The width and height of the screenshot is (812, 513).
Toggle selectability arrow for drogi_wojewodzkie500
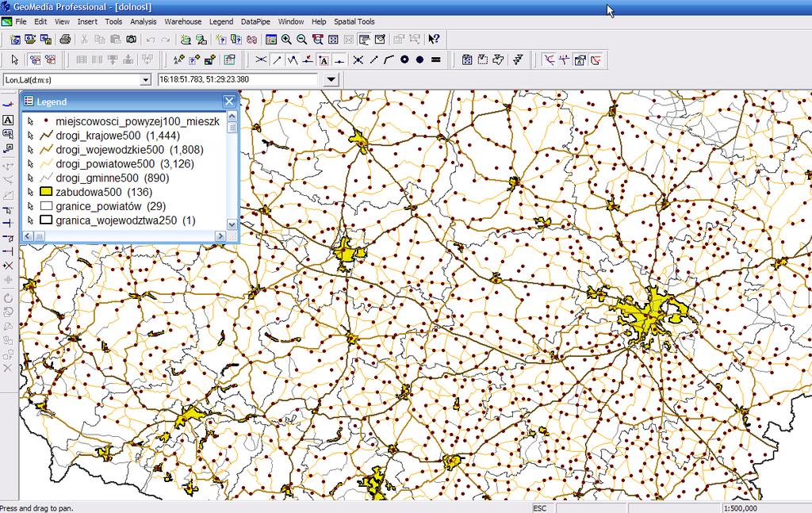pos(31,150)
